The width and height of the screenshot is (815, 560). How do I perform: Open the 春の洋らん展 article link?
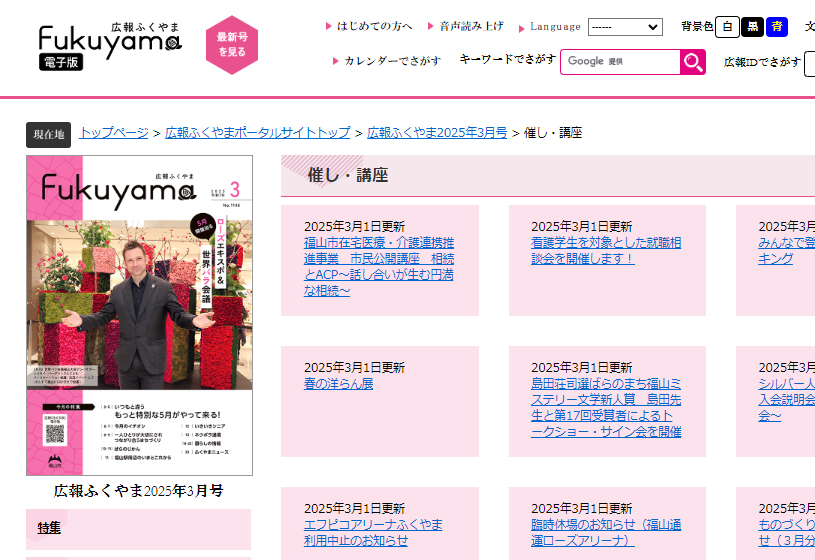[338, 384]
